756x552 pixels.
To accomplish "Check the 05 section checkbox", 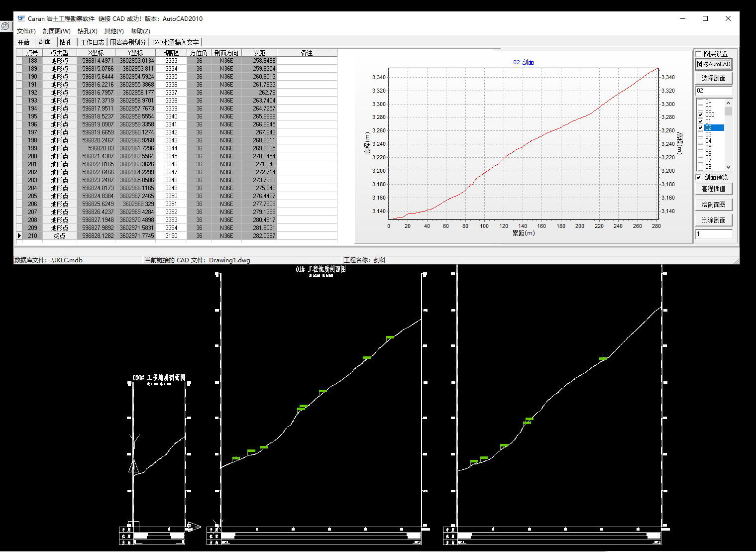I will tap(700, 147).
